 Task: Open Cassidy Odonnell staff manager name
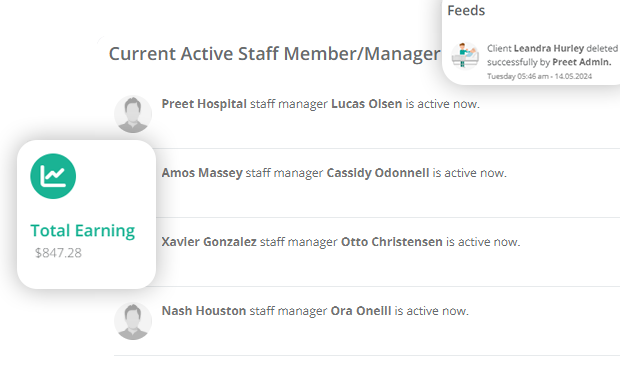[378, 173]
